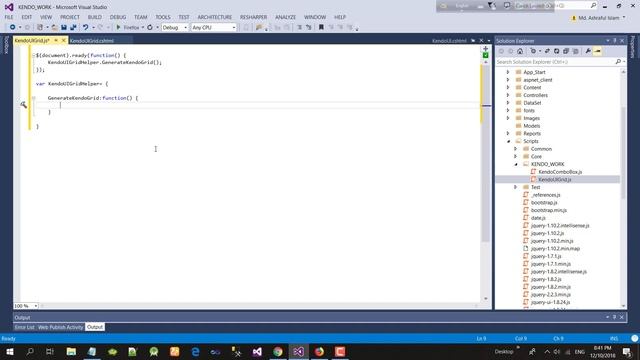Click the Sync with Active Document icon
The width and height of the screenshot is (640, 360).
click(547, 51)
